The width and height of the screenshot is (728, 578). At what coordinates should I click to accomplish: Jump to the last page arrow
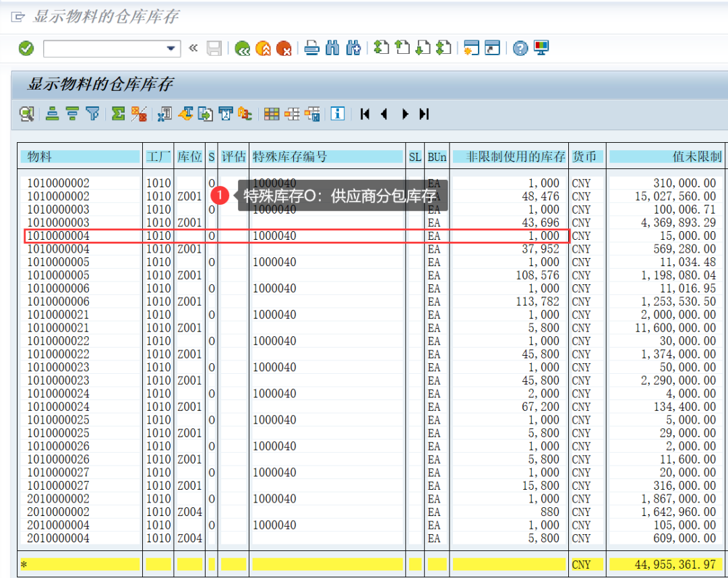click(424, 114)
